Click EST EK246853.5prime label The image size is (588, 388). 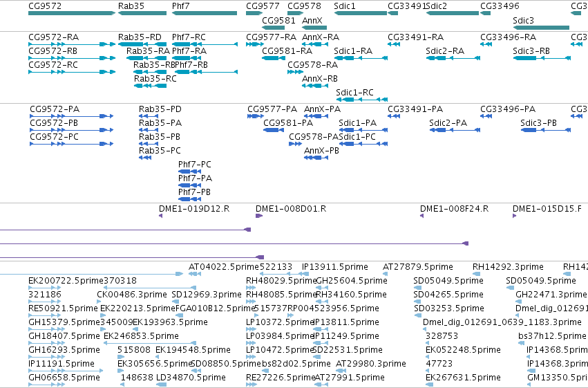pyautogui.click(x=141, y=336)
